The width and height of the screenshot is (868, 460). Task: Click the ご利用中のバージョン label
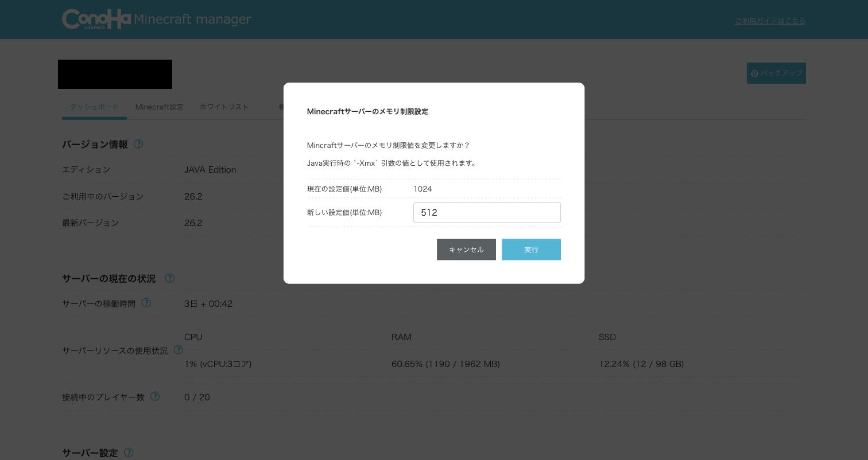coord(103,196)
